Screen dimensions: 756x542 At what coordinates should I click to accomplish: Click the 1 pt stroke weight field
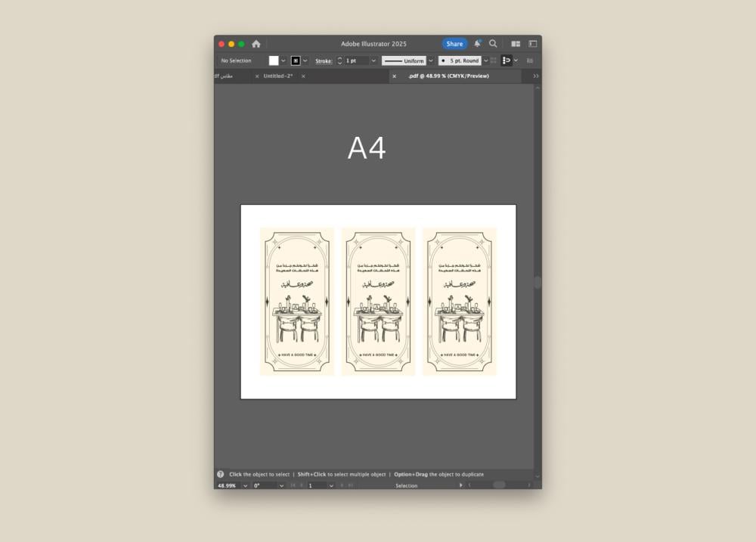(x=356, y=60)
